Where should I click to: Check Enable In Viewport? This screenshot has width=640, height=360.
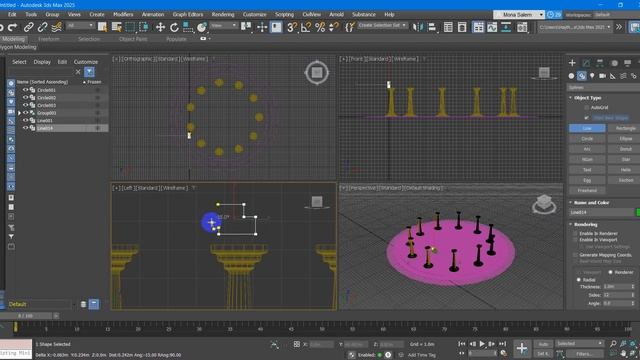click(x=575, y=240)
